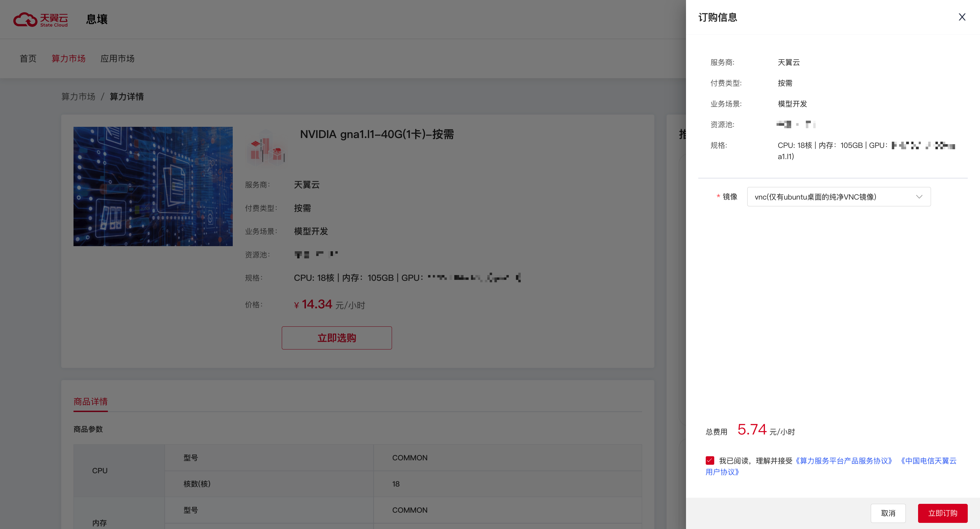980x529 pixels.
Task: Close the 订购信息 panel with X icon
Action: 962,17
